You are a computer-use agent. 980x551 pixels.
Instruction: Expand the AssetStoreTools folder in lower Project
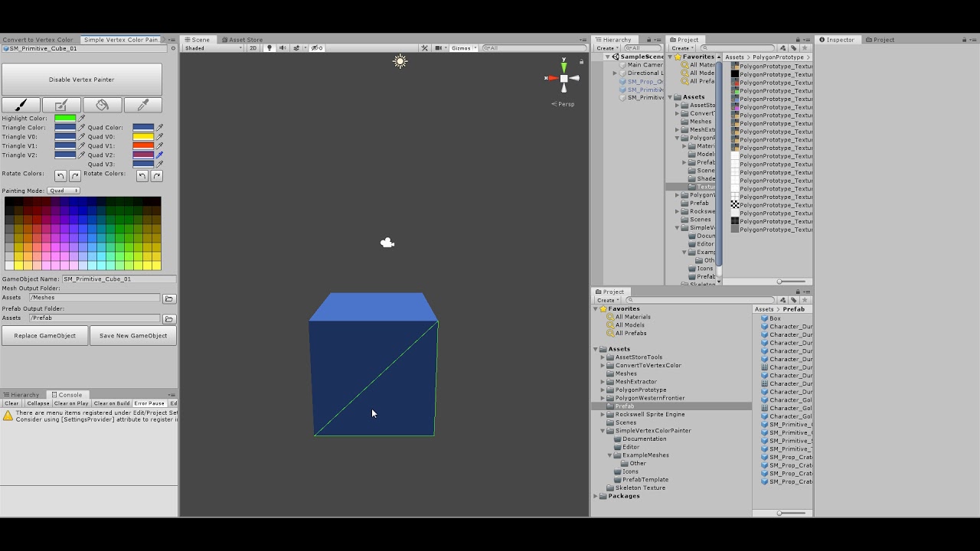603,357
